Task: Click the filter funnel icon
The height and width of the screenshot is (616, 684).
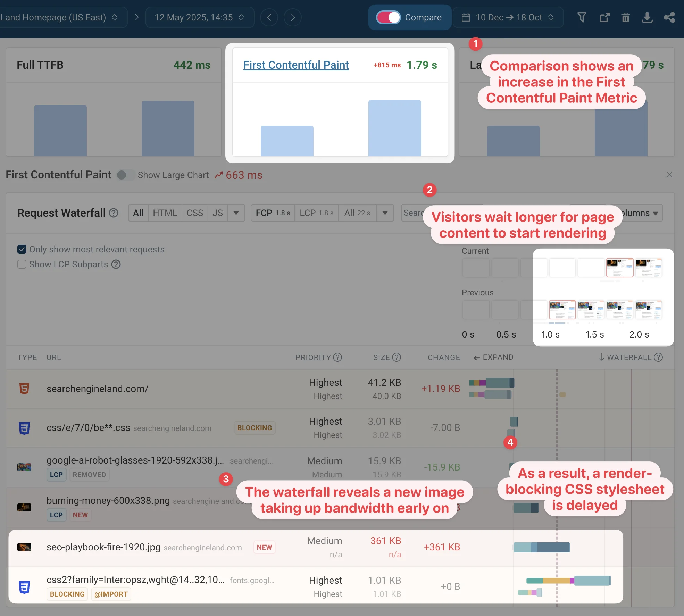Action: coord(582,17)
